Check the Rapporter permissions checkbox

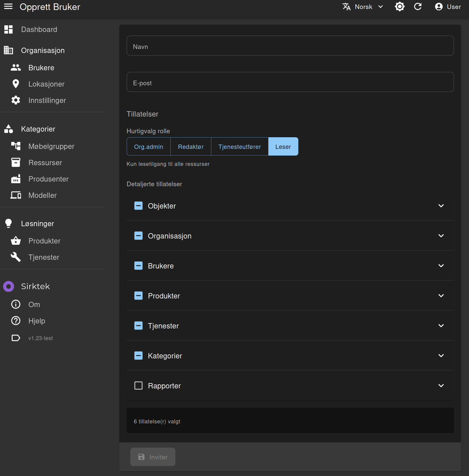point(138,386)
